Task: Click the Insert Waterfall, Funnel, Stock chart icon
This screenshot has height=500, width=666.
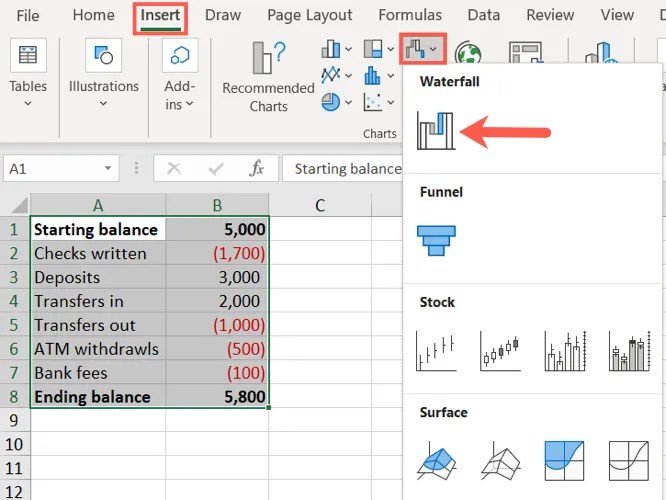Action: 415,49
